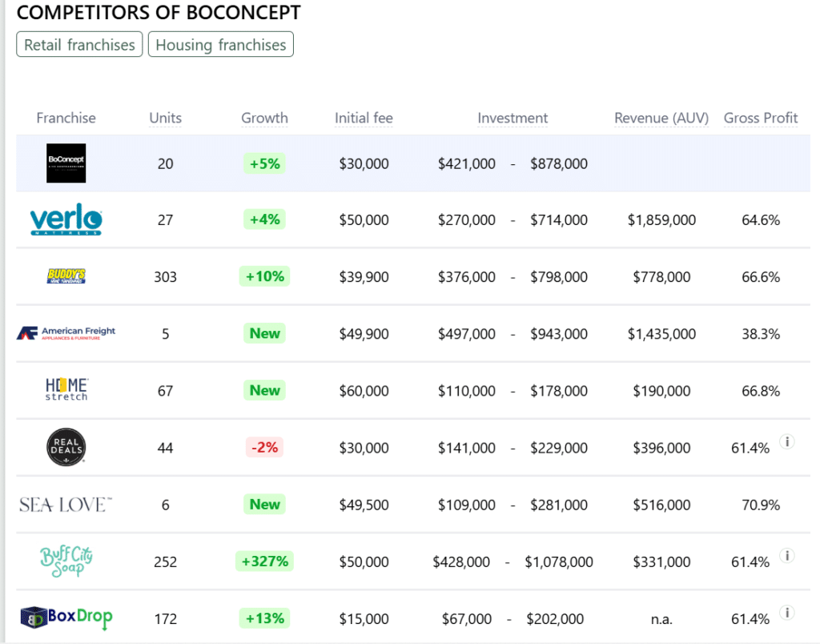The width and height of the screenshot is (820, 644).
Task: Click the 172 units value
Action: pyautogui.click(x=165, y=619)
